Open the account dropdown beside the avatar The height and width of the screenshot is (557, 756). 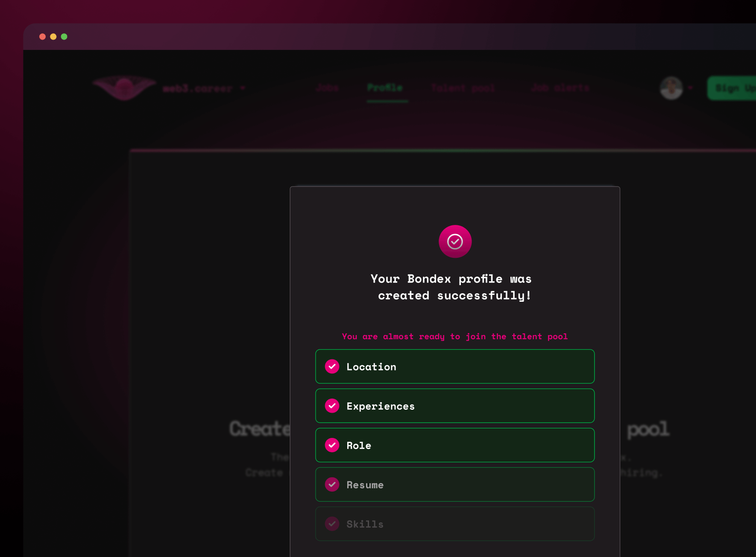pyautogui.click(x=689, y=88)
